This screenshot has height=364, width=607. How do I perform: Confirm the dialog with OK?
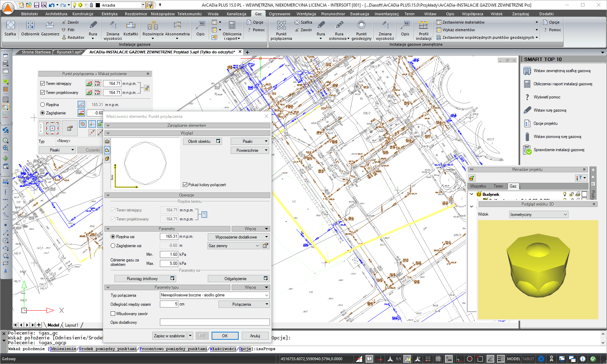tap(225, 336)
